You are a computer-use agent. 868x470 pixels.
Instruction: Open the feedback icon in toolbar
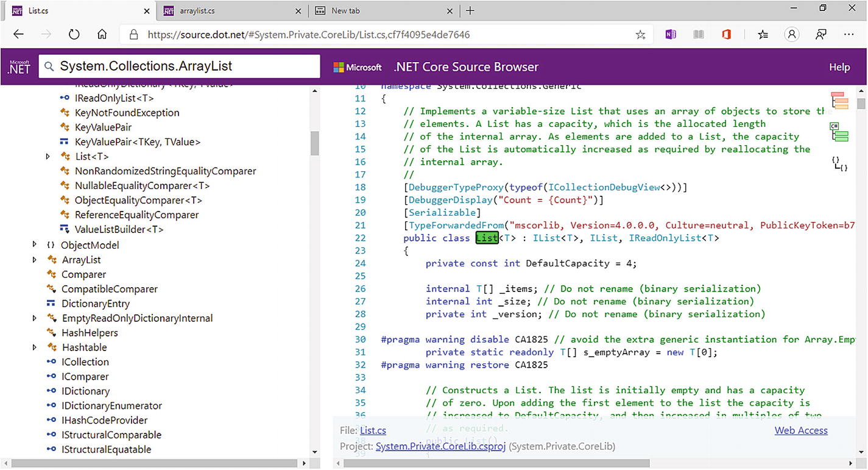coord(820,35)
